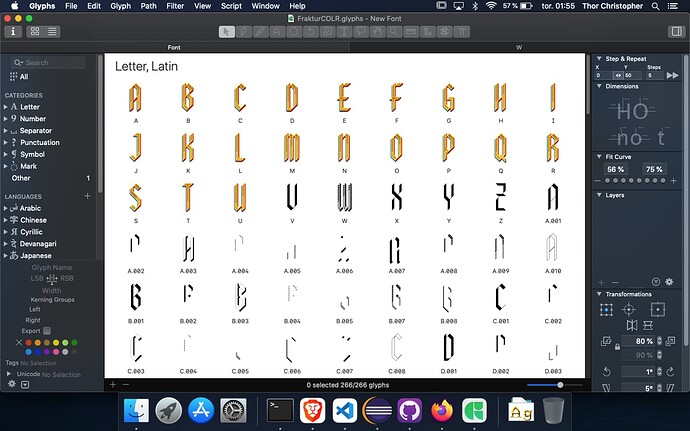This screenshot has height=431, width=690.
Task: Rotate counter-clockwise by 1 degree
Action: click(606, 372)
